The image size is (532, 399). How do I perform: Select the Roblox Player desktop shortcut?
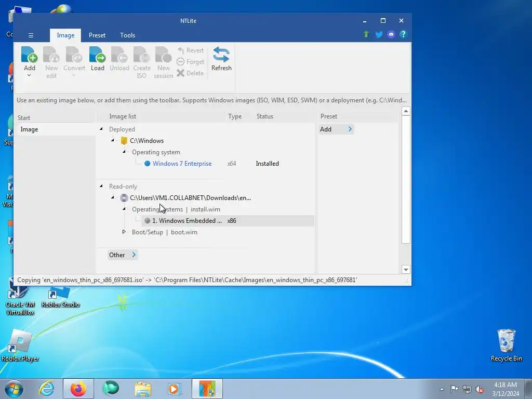20,345
